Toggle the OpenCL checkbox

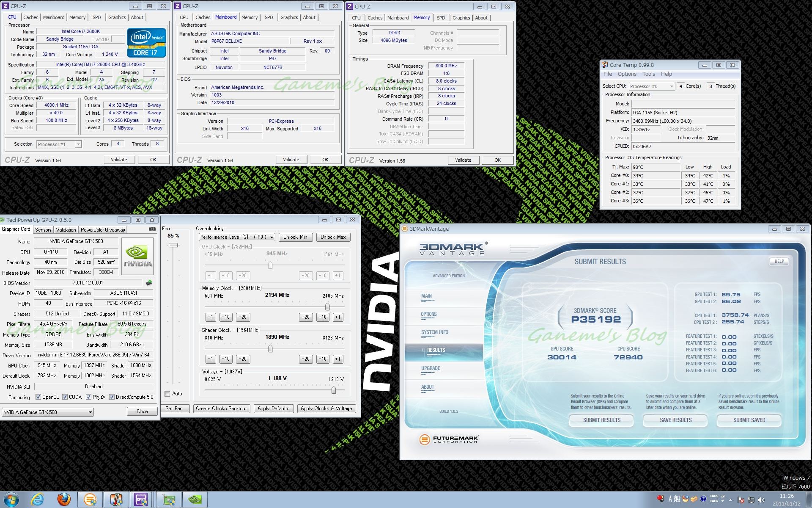[38, 397]
